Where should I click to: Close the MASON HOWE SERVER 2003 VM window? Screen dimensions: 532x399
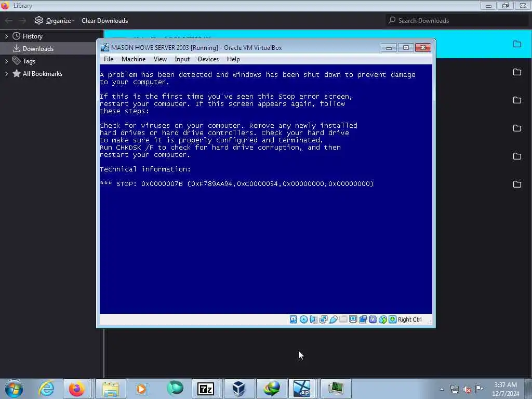423,47
